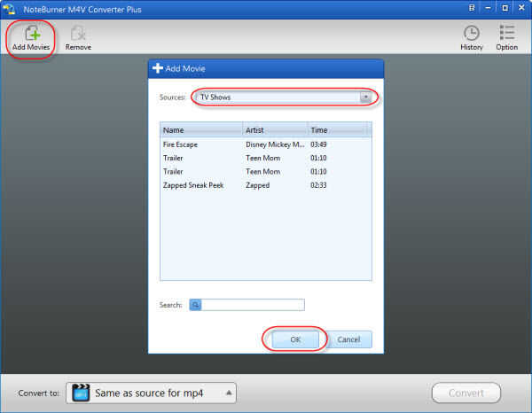Click 'Disney Mickey M...' artist cell
The height and width of the screenshot is (413, 532).
pyautogui.click(x=275, y=144)
